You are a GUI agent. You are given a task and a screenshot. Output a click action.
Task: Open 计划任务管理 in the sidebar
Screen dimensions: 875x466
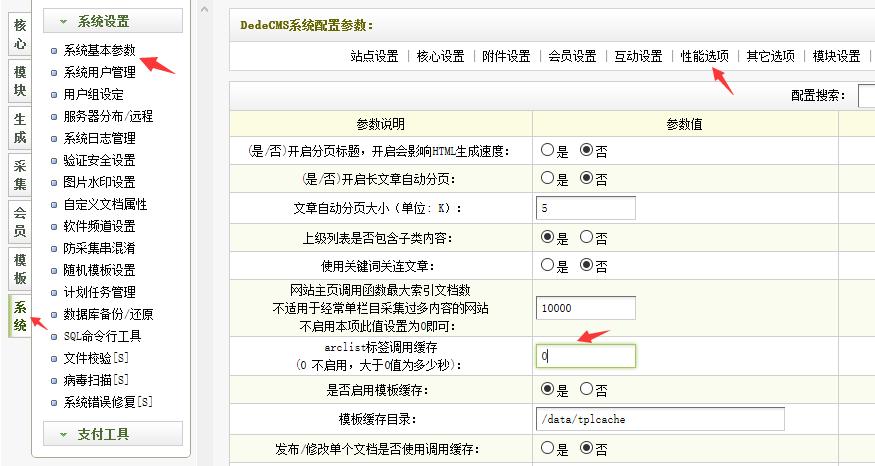point(99,292)
